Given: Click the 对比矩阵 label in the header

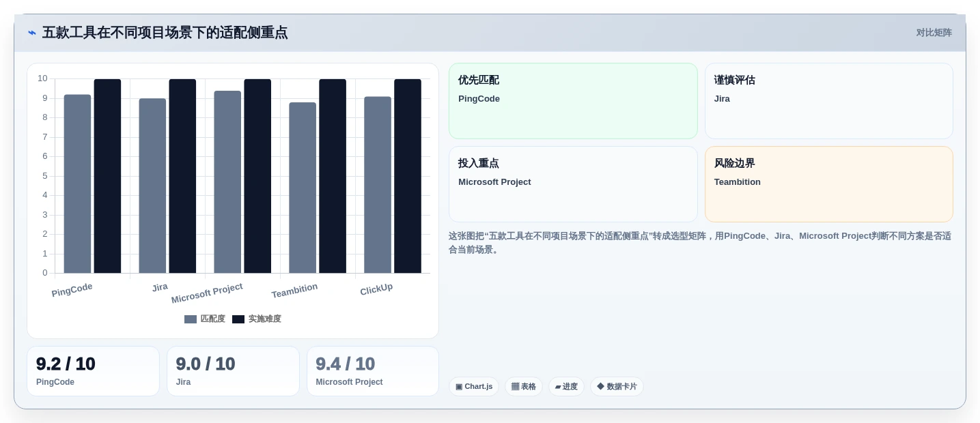Looking at the screenshot, I should pos(934,33).
